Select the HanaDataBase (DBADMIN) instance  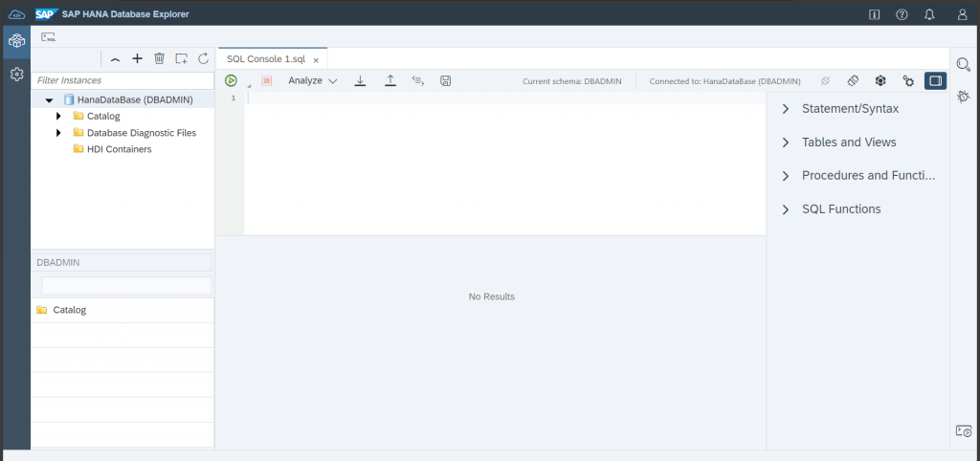pos(135,99)
